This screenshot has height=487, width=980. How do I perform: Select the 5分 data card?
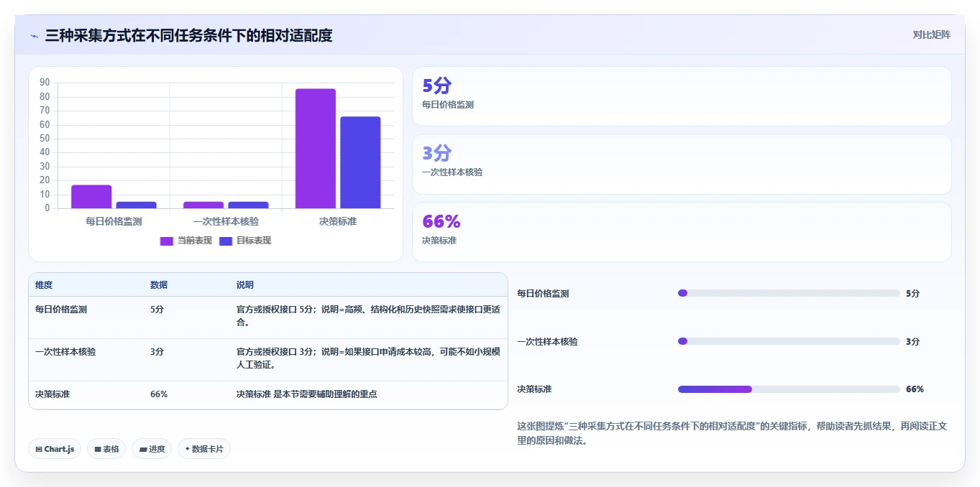(682, 96)
